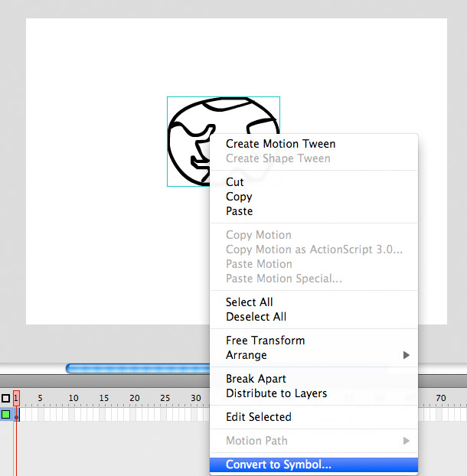This screenshot has height=476, width=467.
Task: Select Cut in the context menu
Action: [x=314, y=182]
